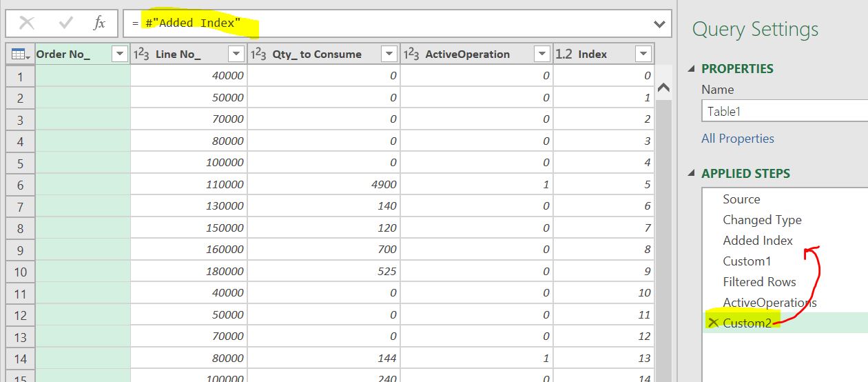
Task: Click ActiveOperation cell in row 6
Action: pos(477,185)
